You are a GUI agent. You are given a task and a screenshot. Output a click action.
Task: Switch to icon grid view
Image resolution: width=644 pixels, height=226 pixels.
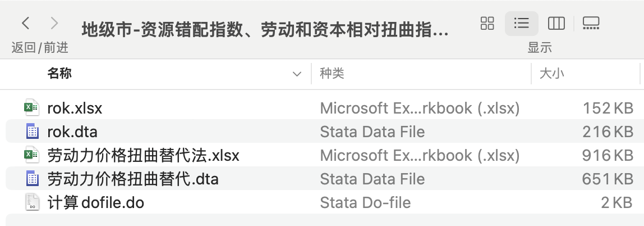pyautogui.click(x=487, y=23)
